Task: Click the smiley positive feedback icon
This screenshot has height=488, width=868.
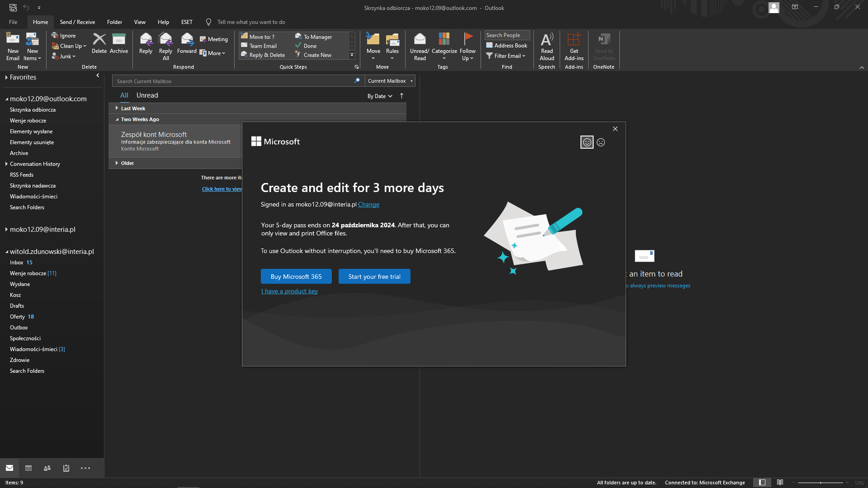Action: (x=587, y=142)
